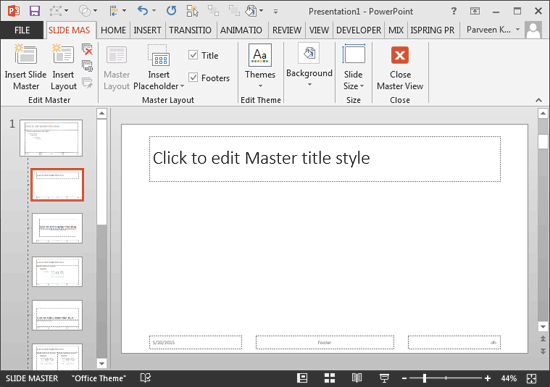Click the PowerPoint application logo icon
The width and height of the screenshot is (550, 387).
tap(14, 11)
